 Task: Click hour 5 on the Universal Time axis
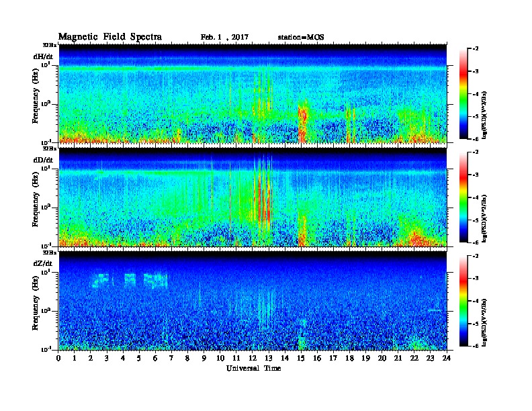tap(139, 358)
